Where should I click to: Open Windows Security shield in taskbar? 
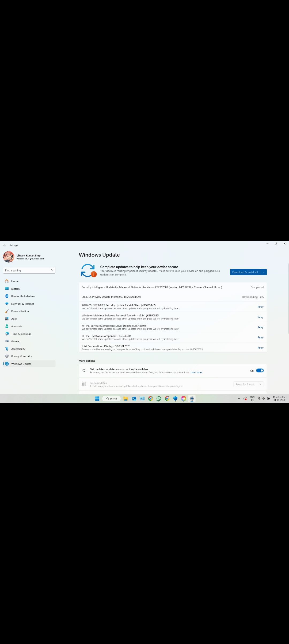tap(175, 398)
